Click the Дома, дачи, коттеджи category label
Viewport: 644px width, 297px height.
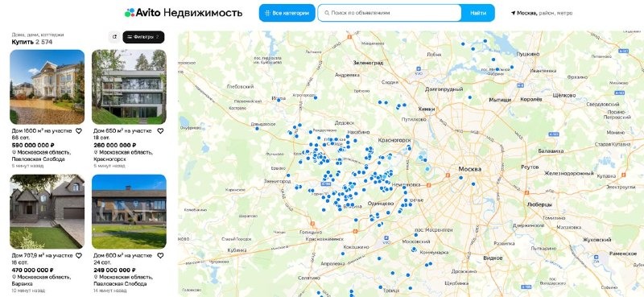pos(37,35)
